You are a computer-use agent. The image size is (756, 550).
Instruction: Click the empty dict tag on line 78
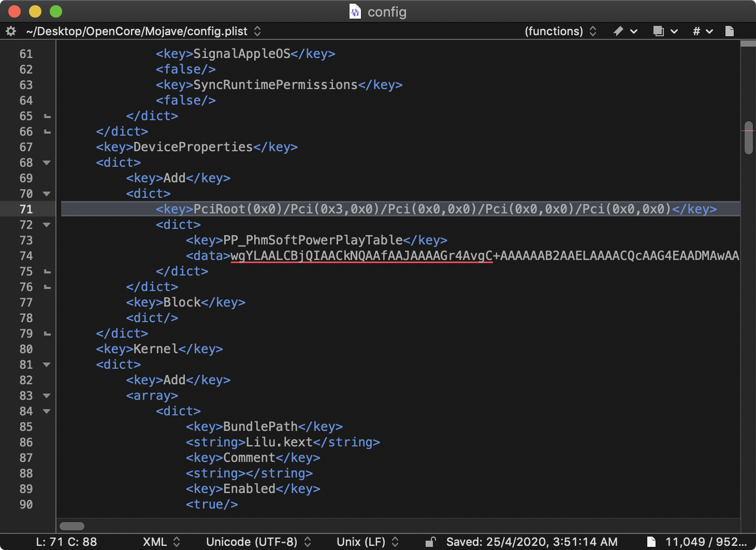click(152, 318)
